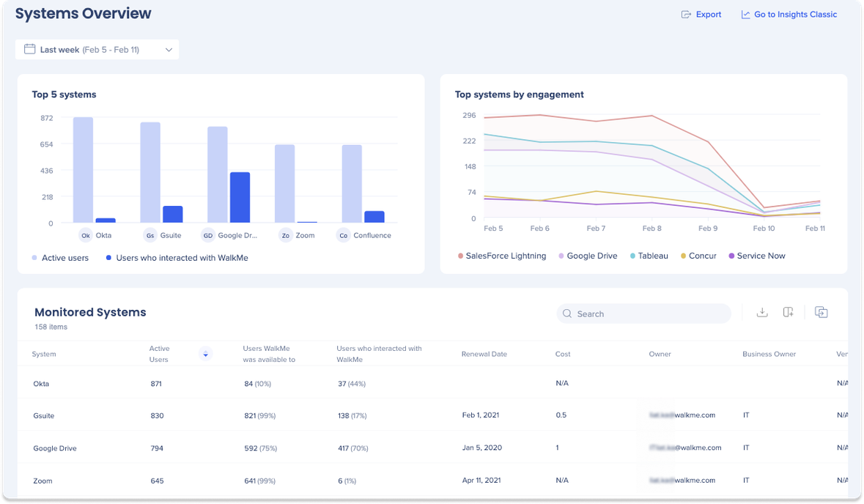This screenshot has height=504, width=864.
Task: Click Gsuite renewal date Feb 1, 2021
Action: 481,415
